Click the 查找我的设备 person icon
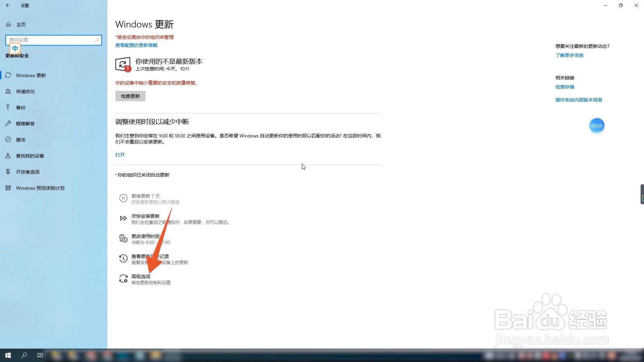This screenshot has height=362, width=644. pos(8,156)
